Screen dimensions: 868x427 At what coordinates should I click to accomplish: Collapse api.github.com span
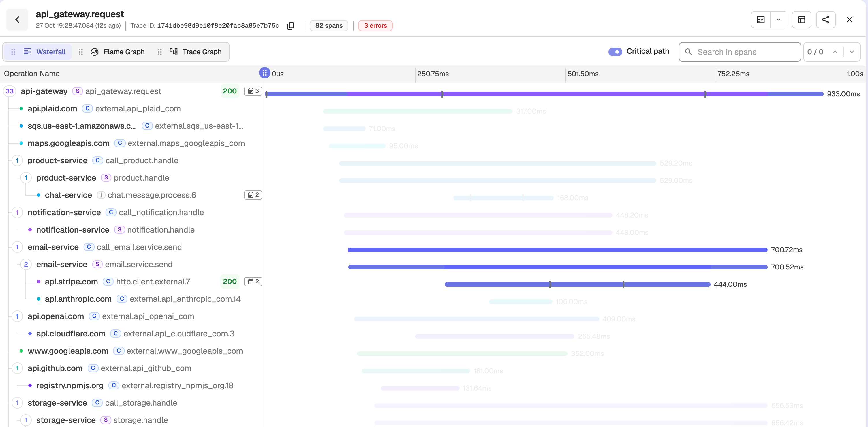(x=17, y=368)
